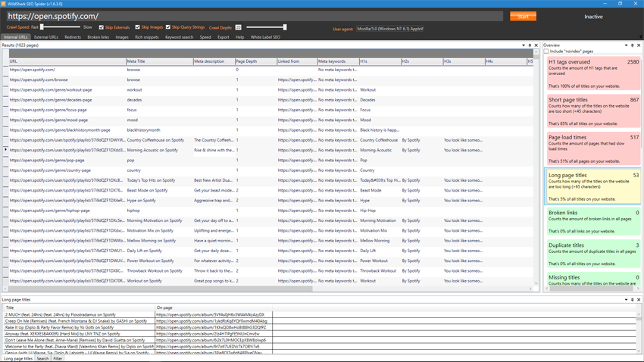644x362 pixels.
Task: Close the Overview panel
Action: (x=639, y=45)
